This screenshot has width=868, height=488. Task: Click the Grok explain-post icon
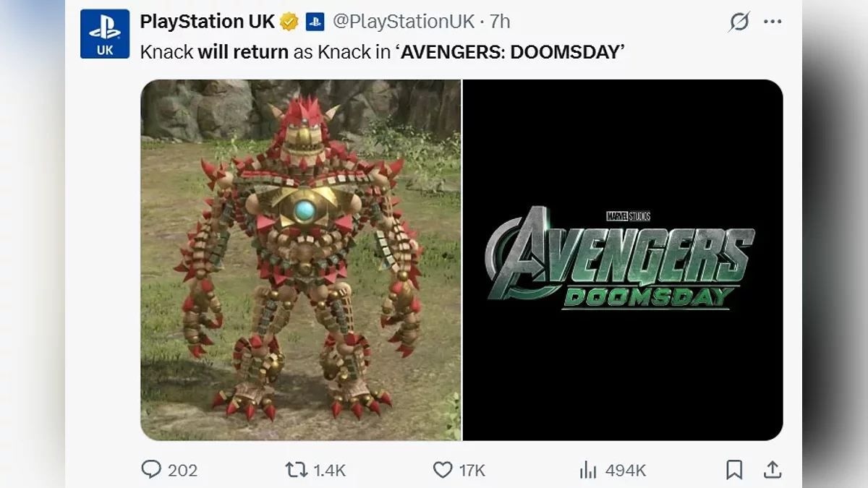(x=739, y=22)
